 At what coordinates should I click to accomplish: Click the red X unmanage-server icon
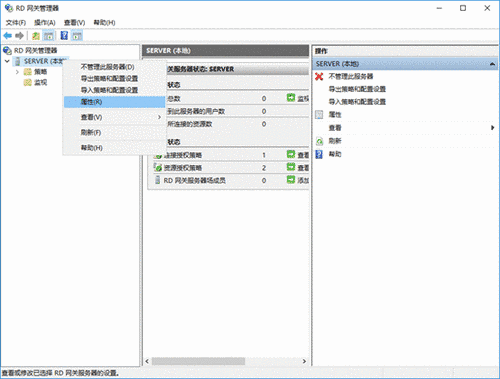[319, 76]
